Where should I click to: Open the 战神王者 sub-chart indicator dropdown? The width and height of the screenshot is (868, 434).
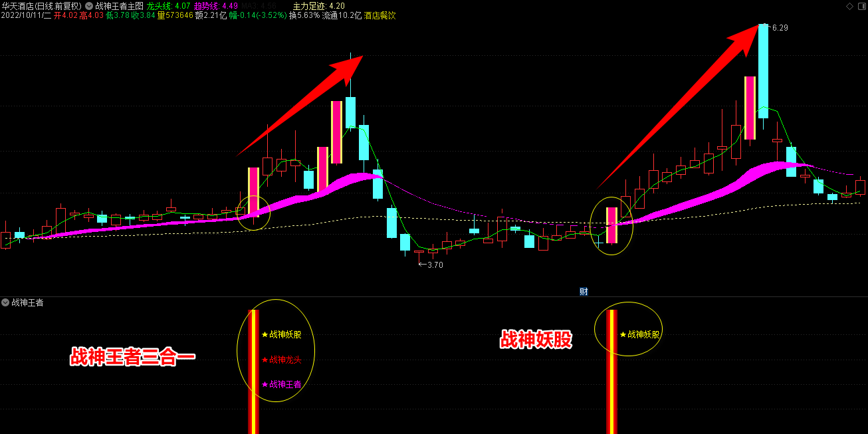coord(5,302)
